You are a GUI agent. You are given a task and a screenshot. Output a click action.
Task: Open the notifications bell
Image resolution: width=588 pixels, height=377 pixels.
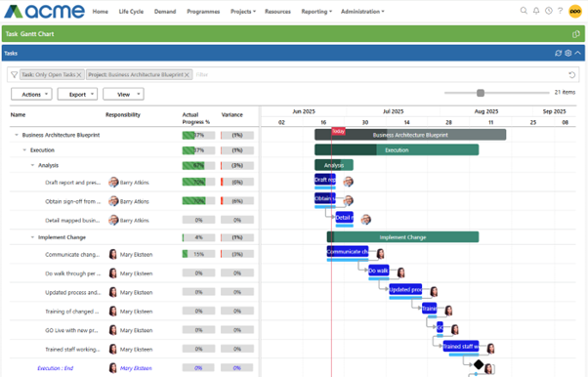pyautogui.click(x=536, y=11)
